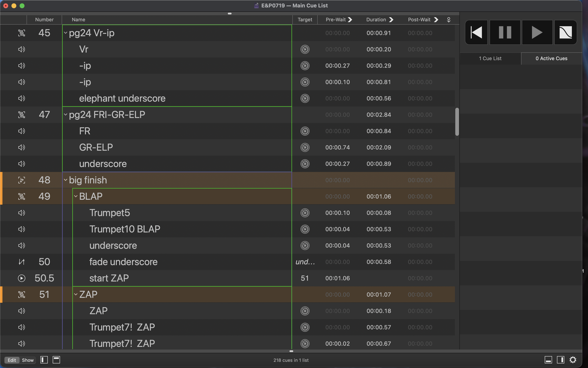Click the group icon of cue 47

coord(22,114)
